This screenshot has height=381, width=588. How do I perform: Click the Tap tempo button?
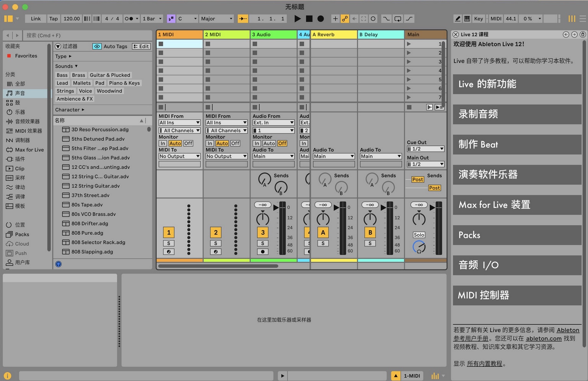point(54,18)
